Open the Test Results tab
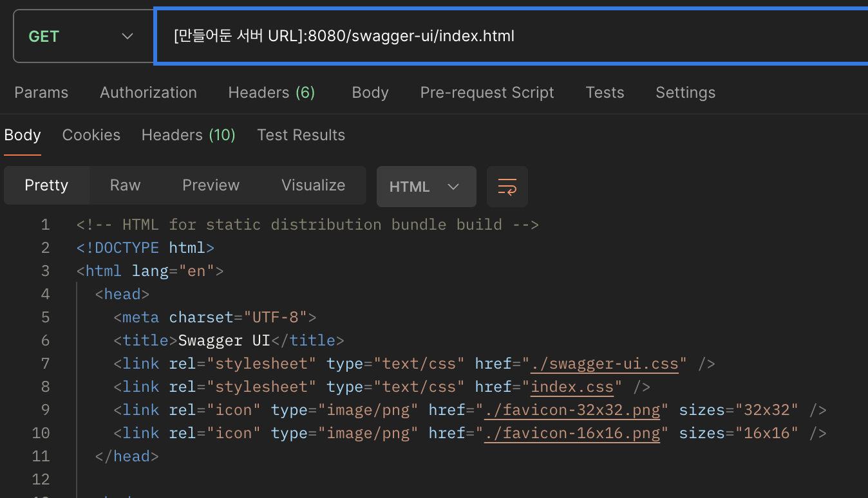868x498 pixels. [x=301, y=135]
